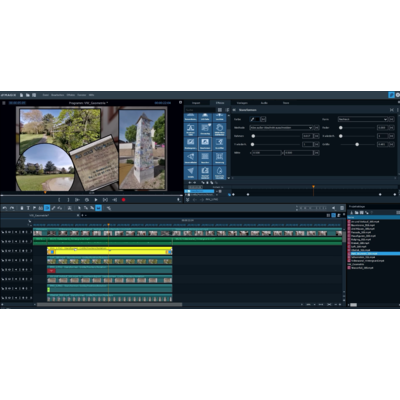Viewport: 400px width, 400px height.
Task: Click the preview monitor settings icon
Action: [180, 103]
